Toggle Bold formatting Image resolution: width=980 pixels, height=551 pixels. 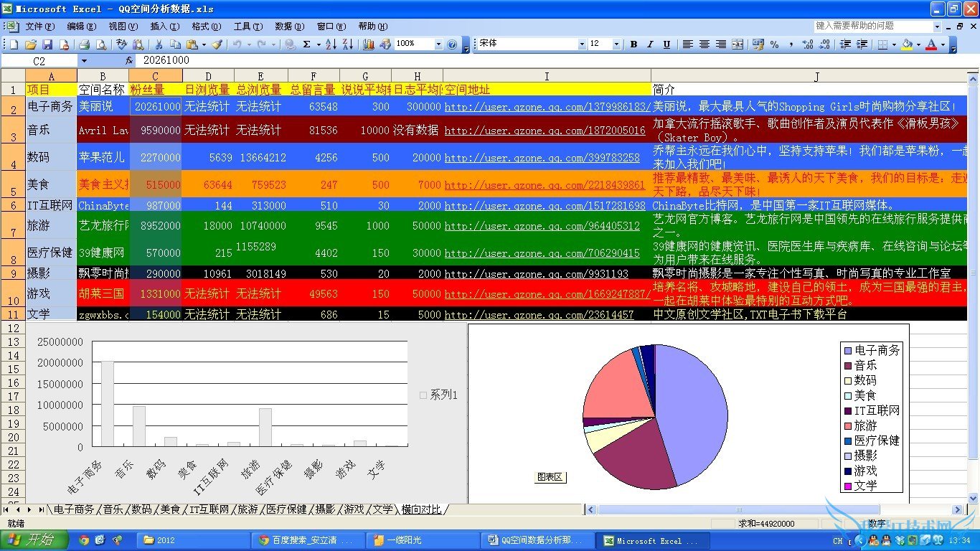click(x=633, y=44)
